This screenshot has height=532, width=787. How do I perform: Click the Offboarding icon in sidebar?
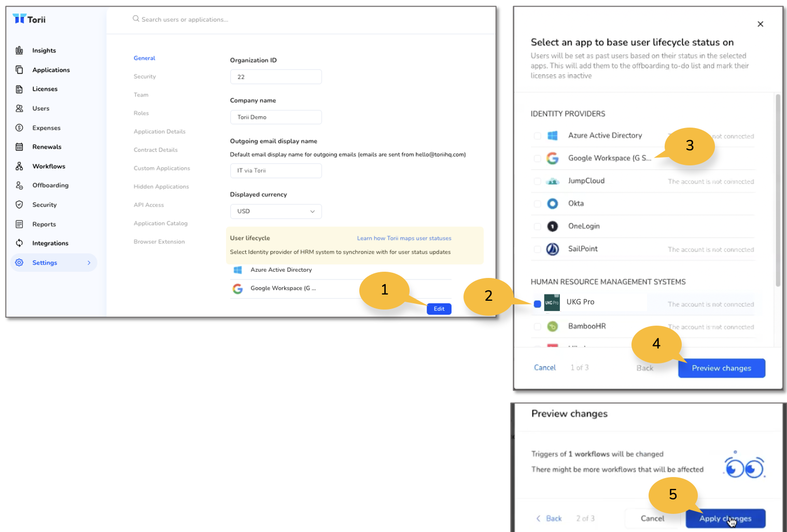tap(19, 185)
